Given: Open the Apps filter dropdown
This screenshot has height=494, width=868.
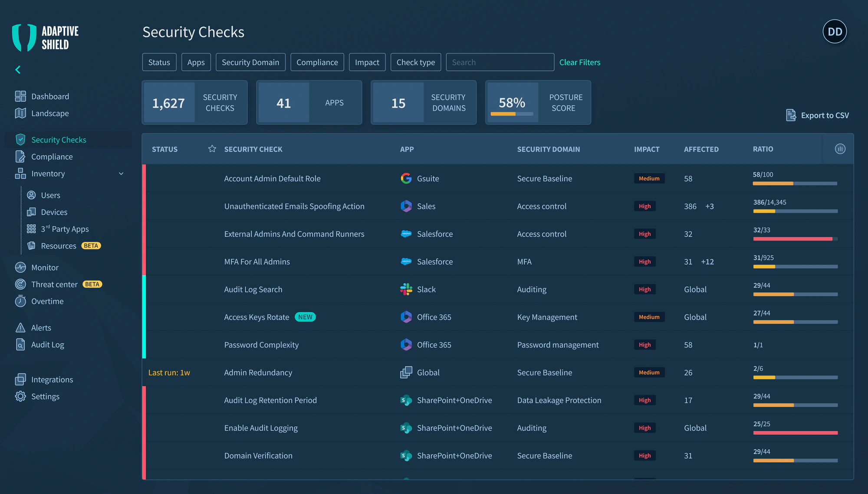Looking at the screenshot, I should click(196, 62).
